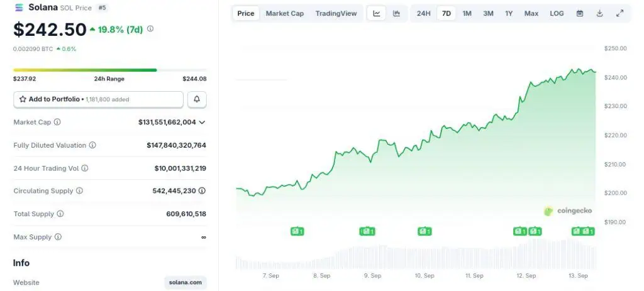This screenshot has width=644, height=291.
Task: Download chart data icon
Action: point(599,13)
